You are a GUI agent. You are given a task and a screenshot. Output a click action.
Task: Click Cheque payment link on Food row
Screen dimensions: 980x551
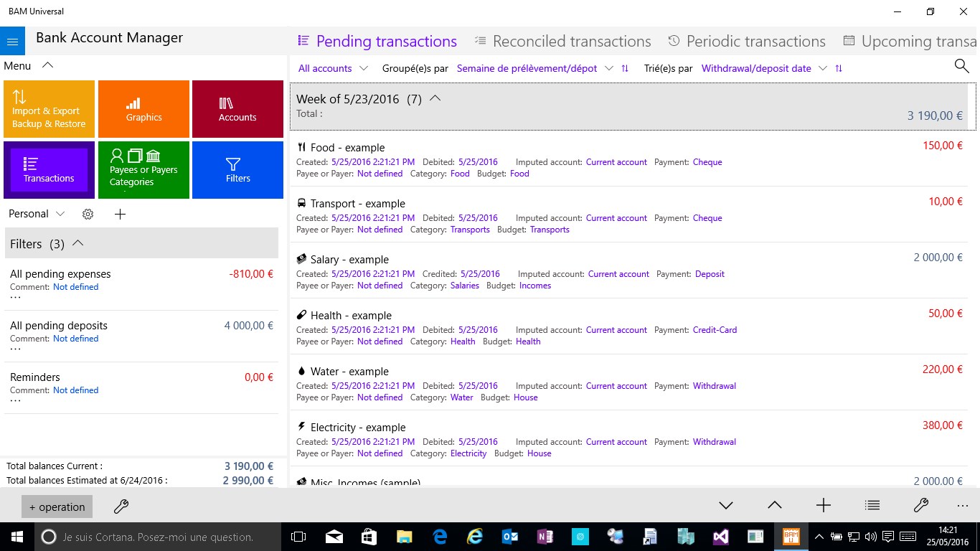click(x=707, y=162)
